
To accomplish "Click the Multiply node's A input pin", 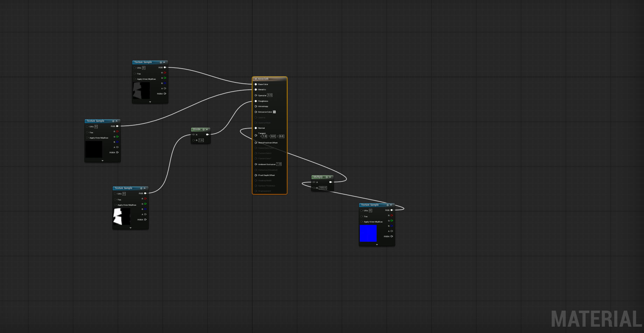I will 314,182.
